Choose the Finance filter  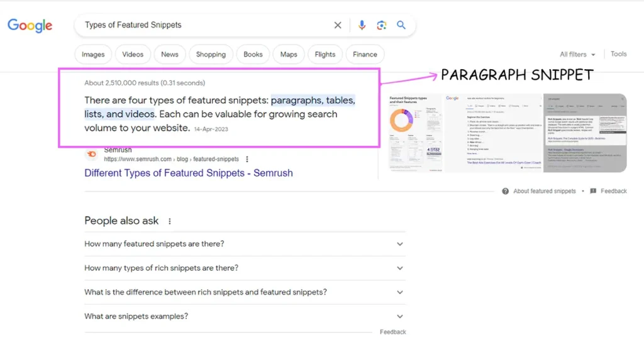tap(365, 54)
